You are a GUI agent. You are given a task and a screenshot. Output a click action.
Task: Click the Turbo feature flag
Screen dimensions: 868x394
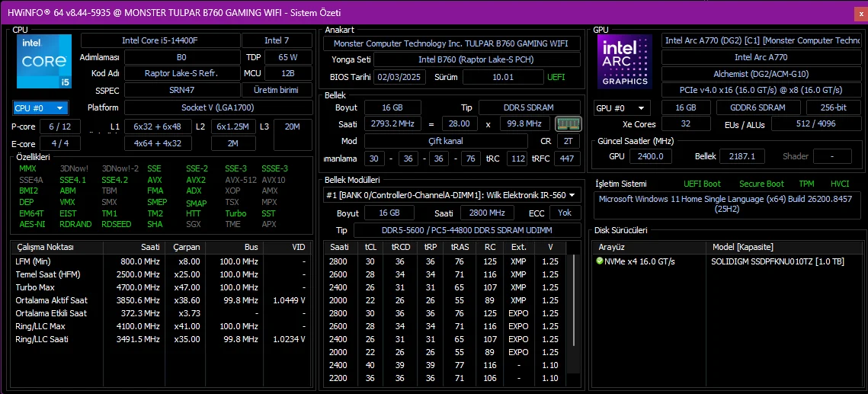coord(235,213)
